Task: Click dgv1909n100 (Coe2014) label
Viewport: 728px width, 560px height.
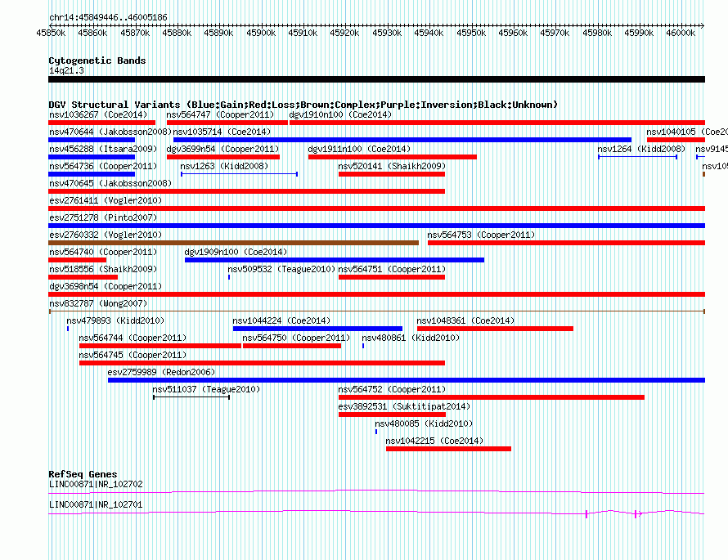Action: coord(236,252)
